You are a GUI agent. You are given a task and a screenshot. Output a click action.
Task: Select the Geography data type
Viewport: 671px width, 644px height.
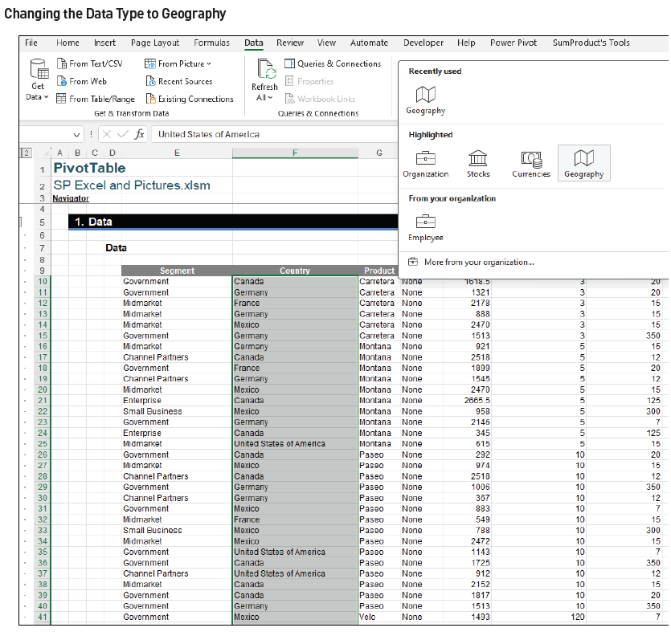(583, 162)
